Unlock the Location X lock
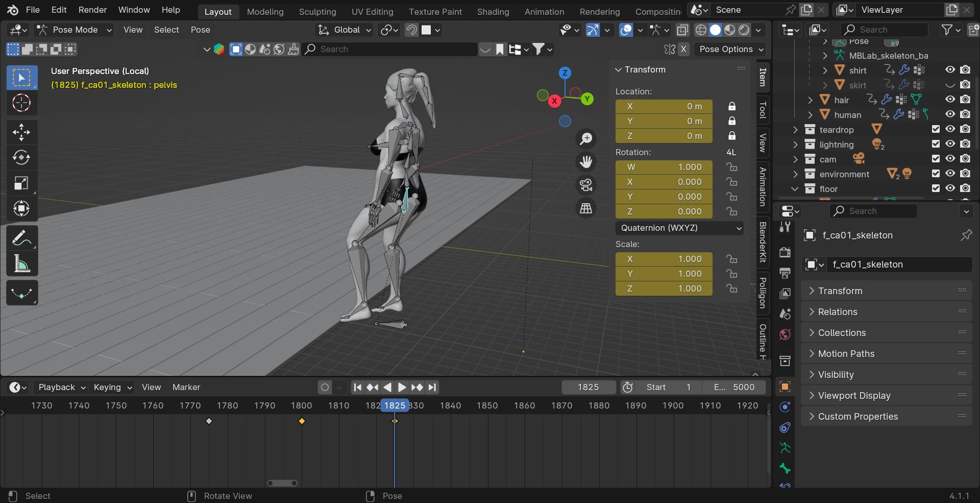 point(732,106)
